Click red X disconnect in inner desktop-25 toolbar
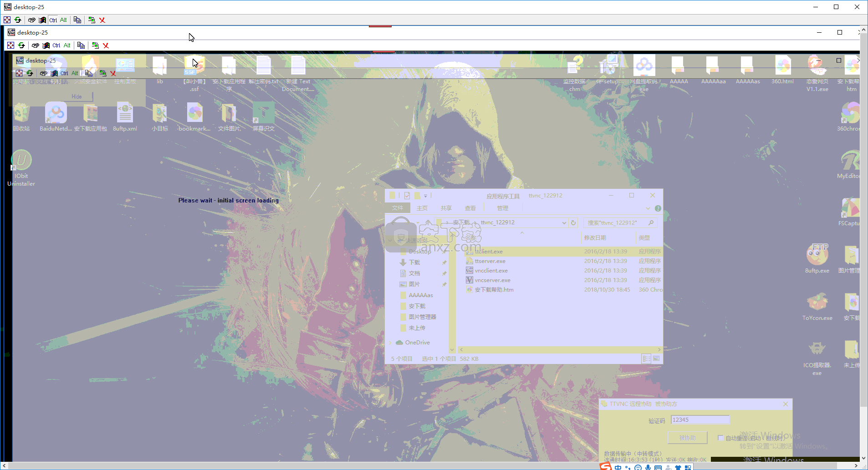Viewport: 868px width, 470px height. [106, 45]
